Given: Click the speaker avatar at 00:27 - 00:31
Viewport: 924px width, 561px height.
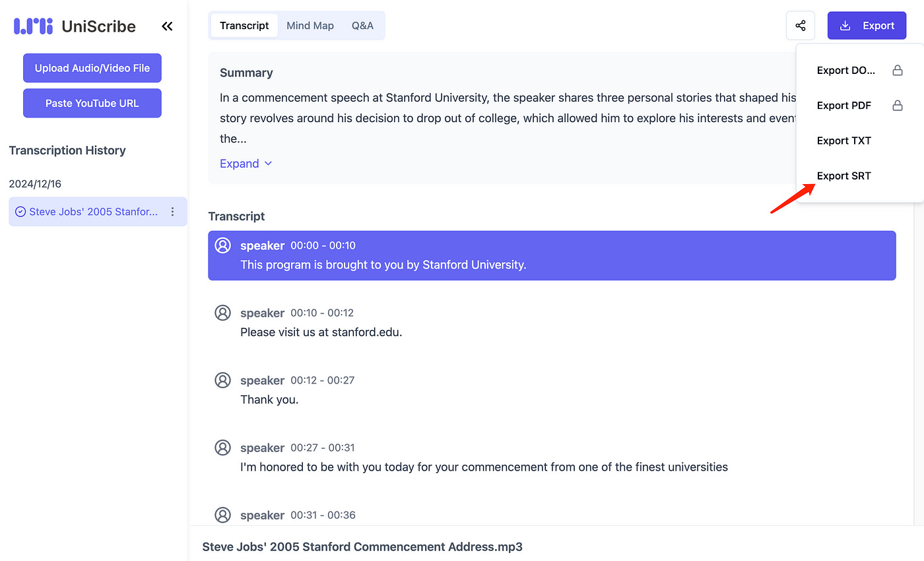Looking at the screenshot, I should 223,447.
